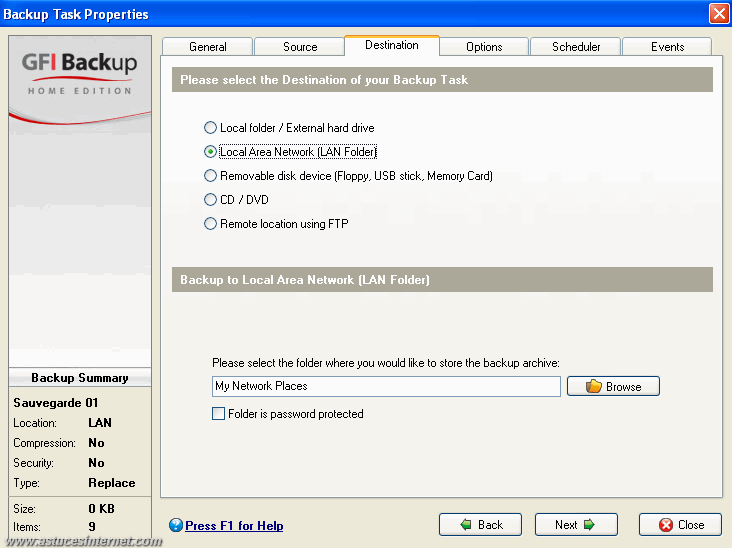The image size is (732, 548).
Task: Switch to the Events tab
Action: (x=668, y=47)
